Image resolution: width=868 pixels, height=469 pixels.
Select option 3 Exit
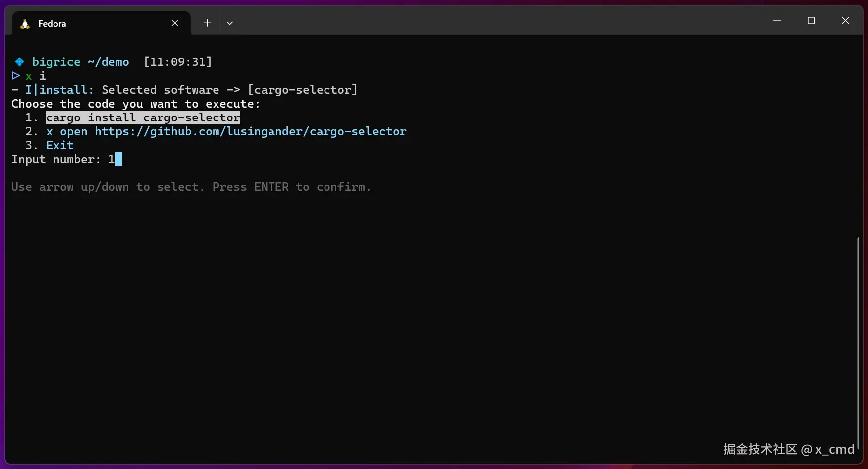pyautogui.click(x=59, y=145)
